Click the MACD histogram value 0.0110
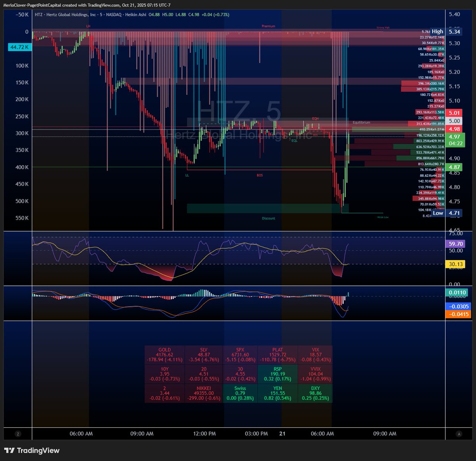The width and height of the screenshot is (476, 461). pyautogui.click(x=457, y=293)
